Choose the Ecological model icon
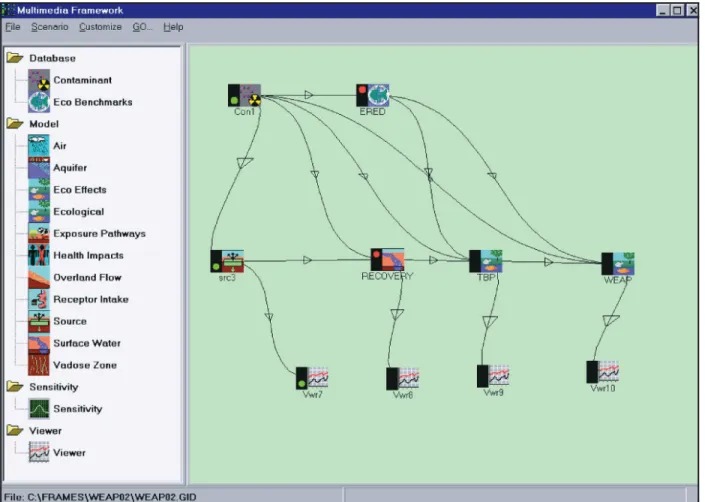The width and height of the screenshot is (705, 502). [39, 212]
